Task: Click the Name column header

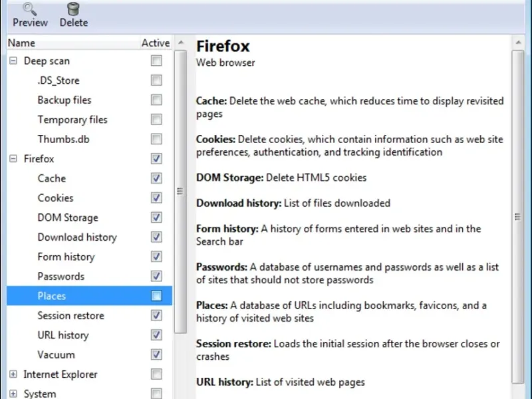Action: [x=72, y=43]
